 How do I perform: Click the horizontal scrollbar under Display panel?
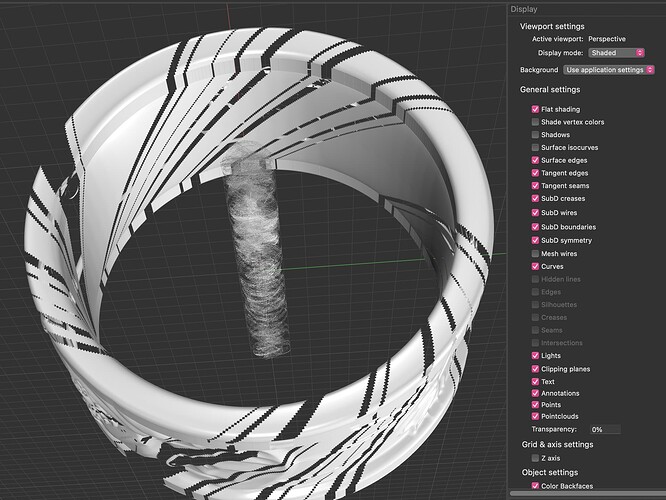(588, 494)
